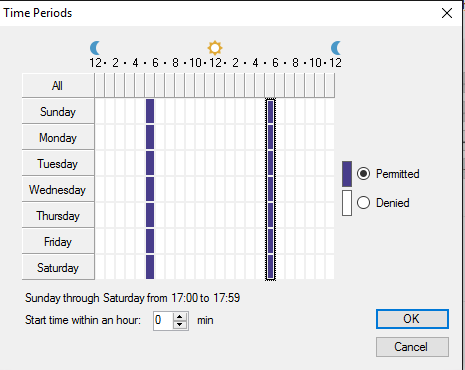Select the Friday row header
Image resolution: width=465 pixels, height=370 pixels.
(x=58, y=242)
